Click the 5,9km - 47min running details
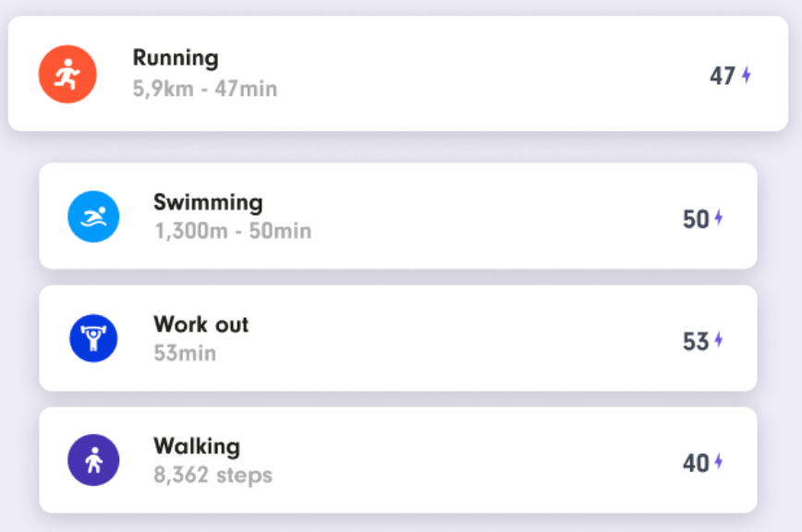802x532 pixels. tap(204, 90)
